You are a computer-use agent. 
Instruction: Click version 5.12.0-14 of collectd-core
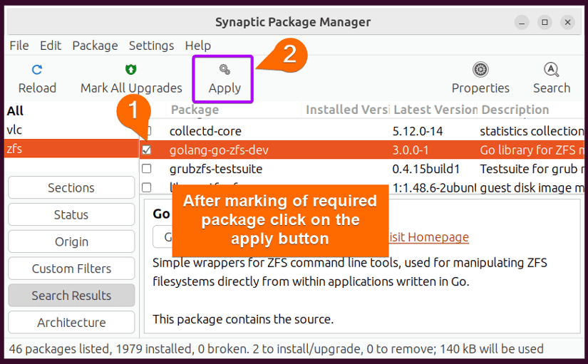point(418,131)
